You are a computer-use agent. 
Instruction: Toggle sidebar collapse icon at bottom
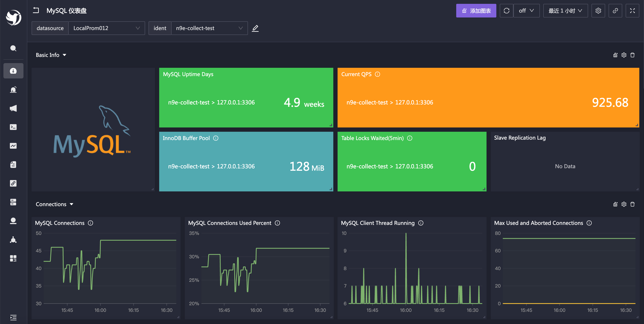(x=13, y=318)
